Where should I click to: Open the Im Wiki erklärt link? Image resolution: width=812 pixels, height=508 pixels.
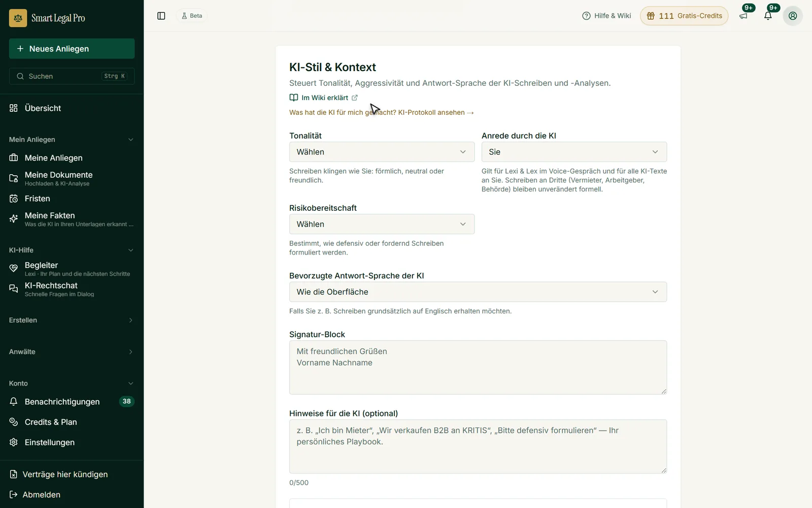coord(324,98)
